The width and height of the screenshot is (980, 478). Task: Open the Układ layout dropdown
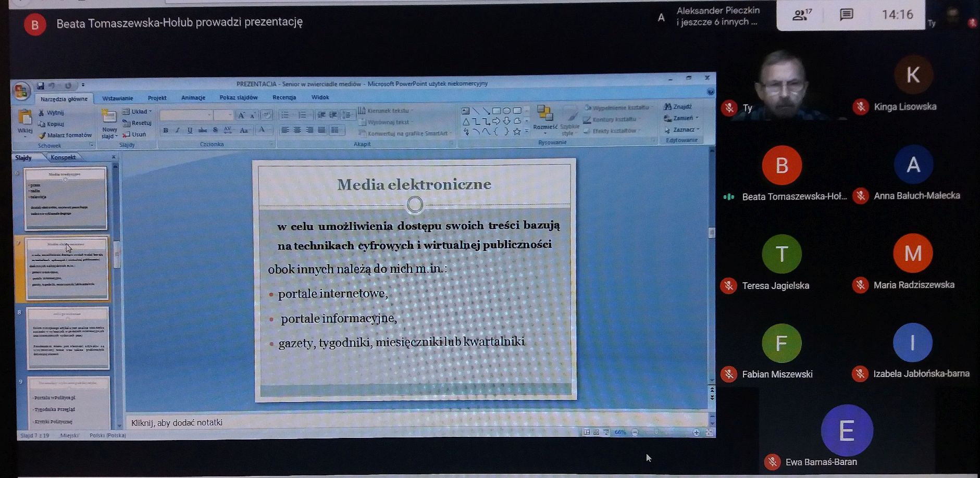tap(138, 111)
